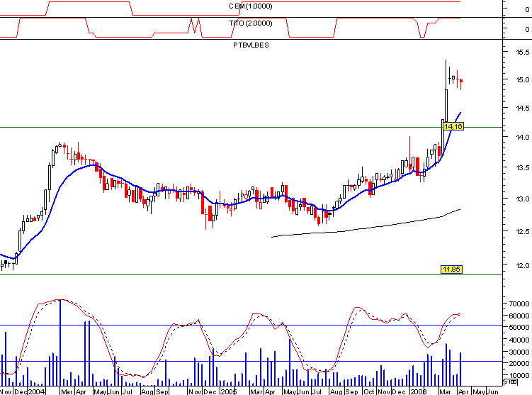Select the 15.0 price axis value

point(523,79)
